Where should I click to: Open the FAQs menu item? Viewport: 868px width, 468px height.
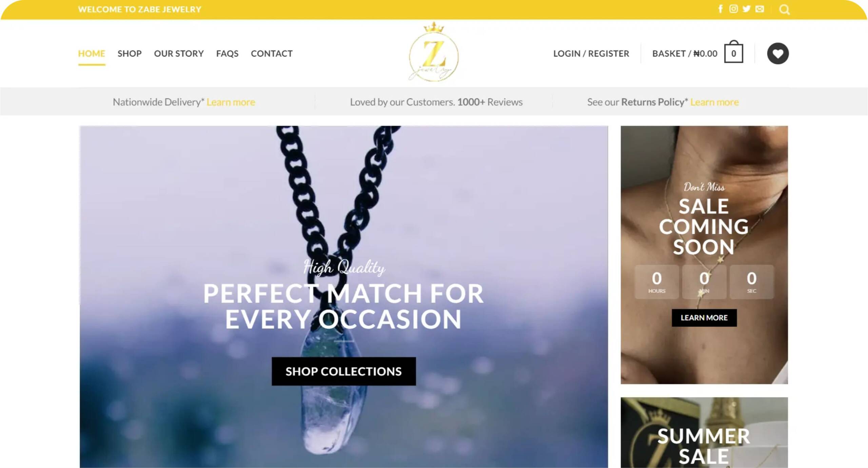point(228,54)
